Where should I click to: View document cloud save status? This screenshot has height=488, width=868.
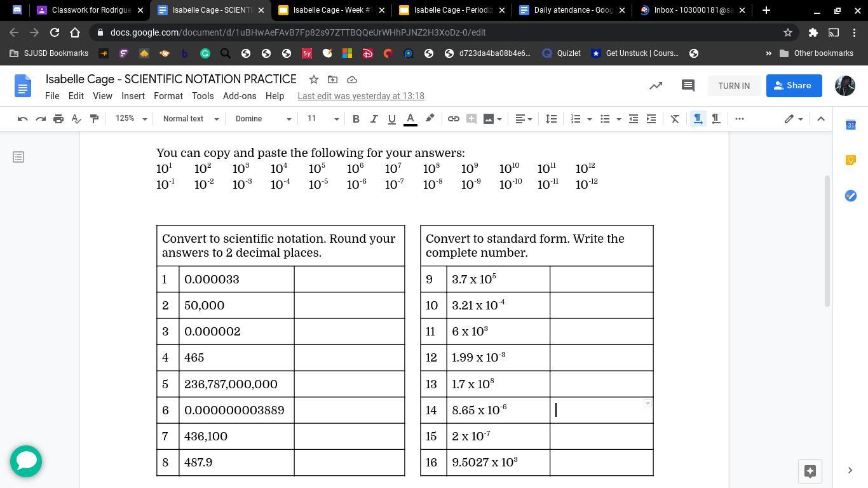[352, 79]
